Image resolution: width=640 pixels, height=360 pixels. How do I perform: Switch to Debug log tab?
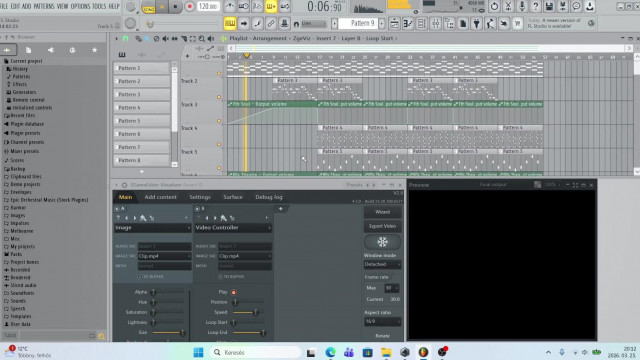[269, 197]
